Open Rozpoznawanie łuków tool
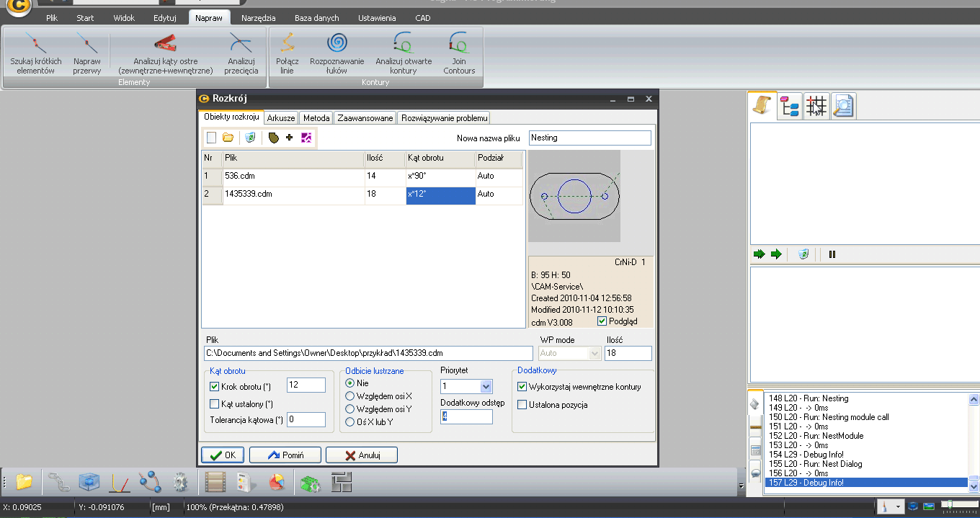 tap(337, 53)
